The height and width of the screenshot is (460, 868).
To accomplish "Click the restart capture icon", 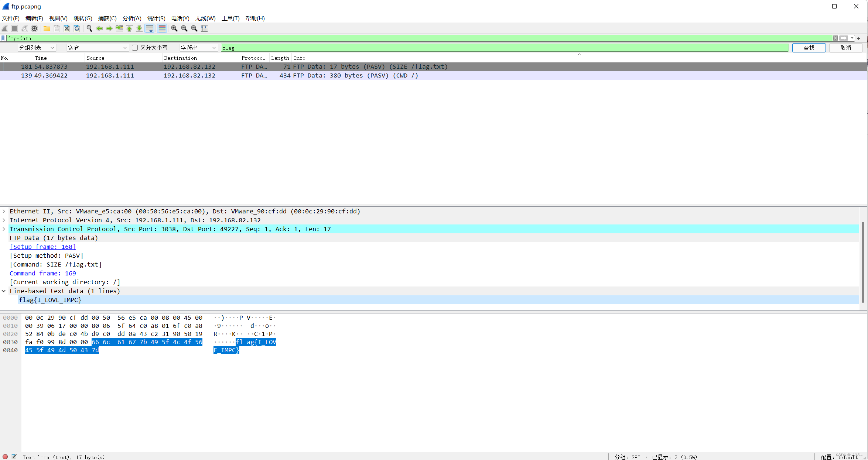I will 24,28.
